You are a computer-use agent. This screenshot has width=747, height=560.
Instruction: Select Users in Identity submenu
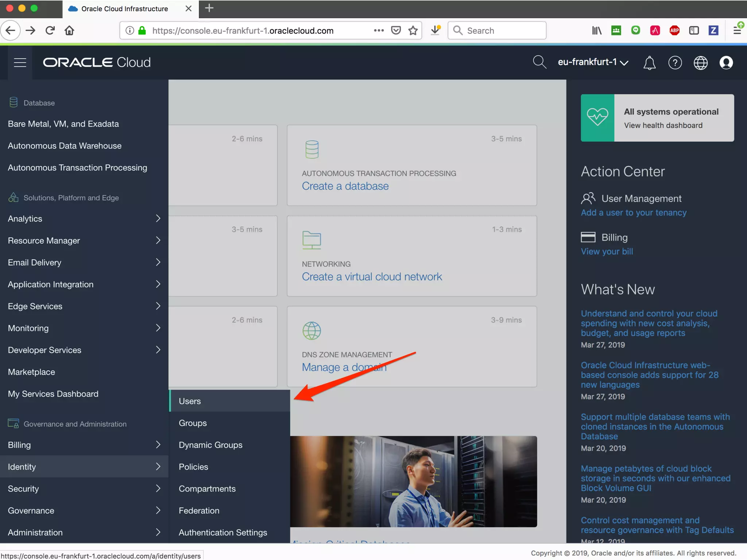pyautogui.click(x=190, y=401)
